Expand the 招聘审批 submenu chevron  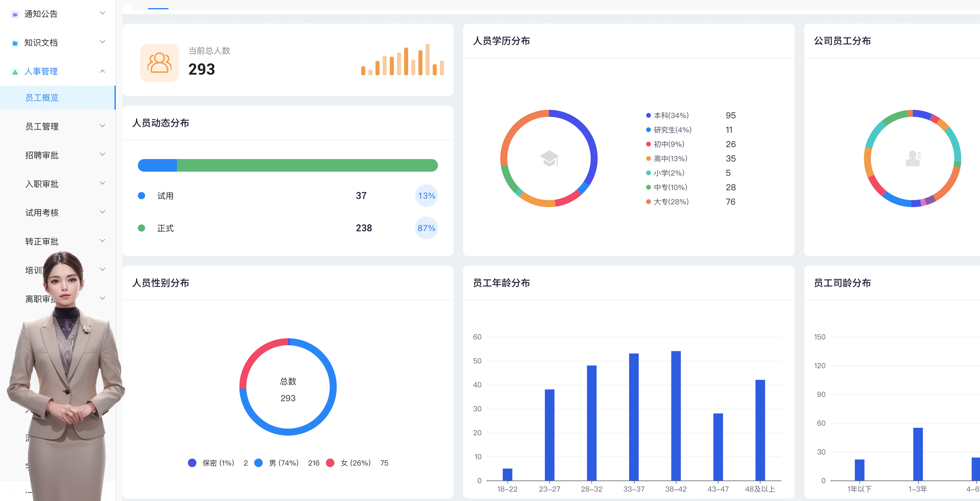pos(102,154)
